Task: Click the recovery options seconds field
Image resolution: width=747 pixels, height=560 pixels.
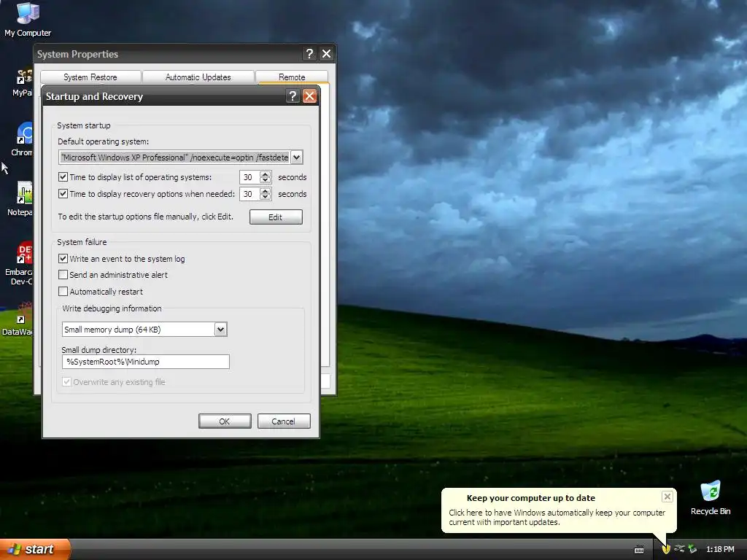Action: click(x=249, y=194)
